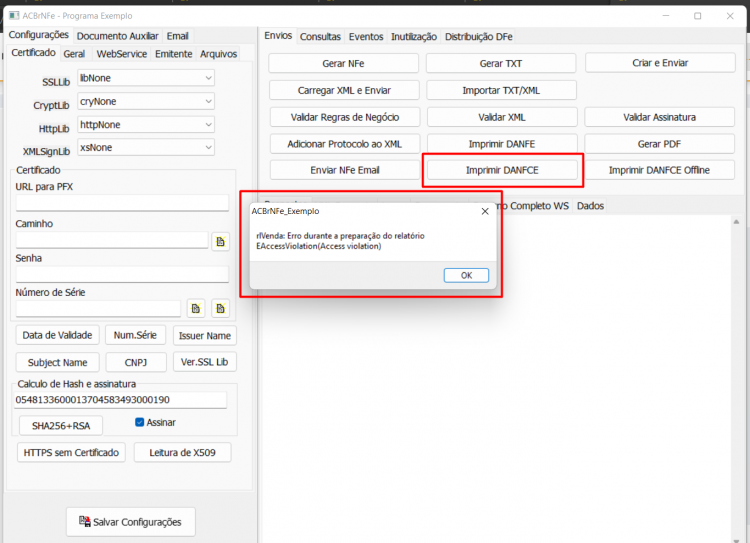Click the output panel scrollbar up arrow
Screen dimensions: 750x543
(x=736, y=222)
